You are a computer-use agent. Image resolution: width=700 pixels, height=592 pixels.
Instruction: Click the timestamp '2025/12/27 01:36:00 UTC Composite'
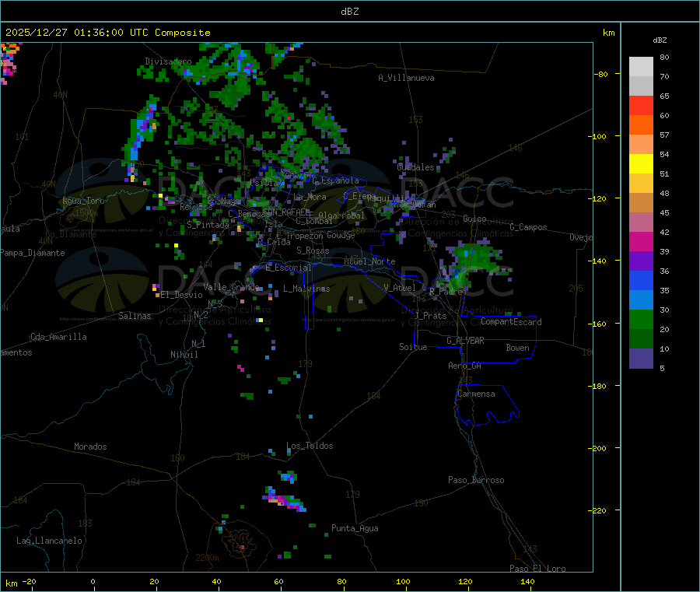[107, 33]
